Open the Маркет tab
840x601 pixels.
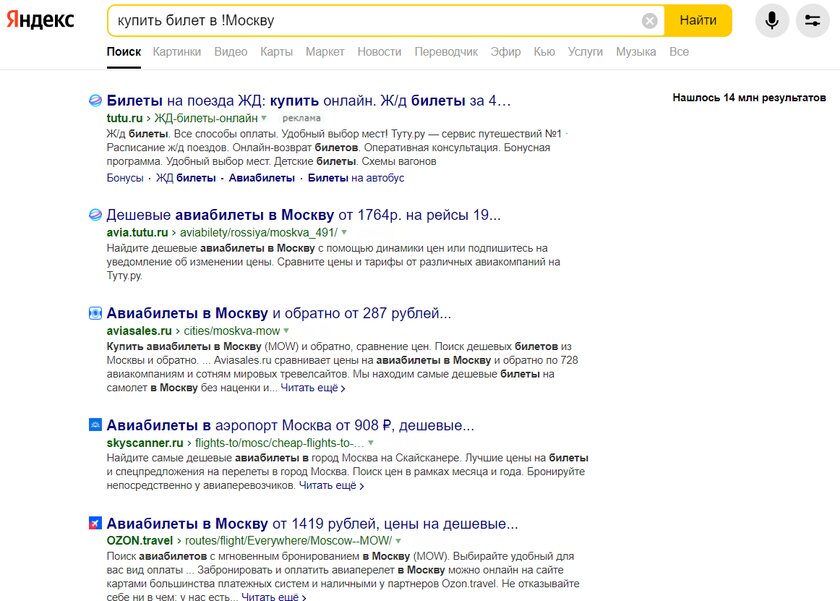pyautogui.click(x=325, y=52)
